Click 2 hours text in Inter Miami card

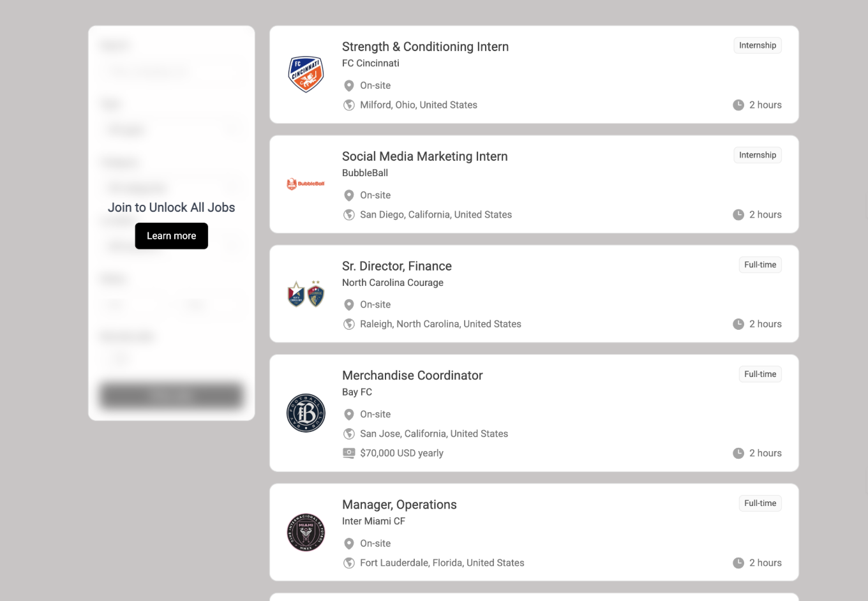point(765,563)
